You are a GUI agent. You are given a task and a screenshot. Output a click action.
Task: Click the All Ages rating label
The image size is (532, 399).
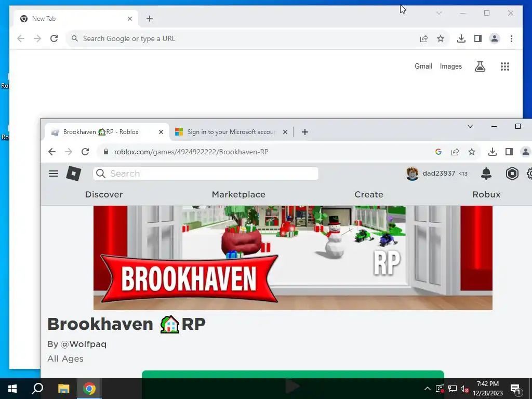[65, 358]
